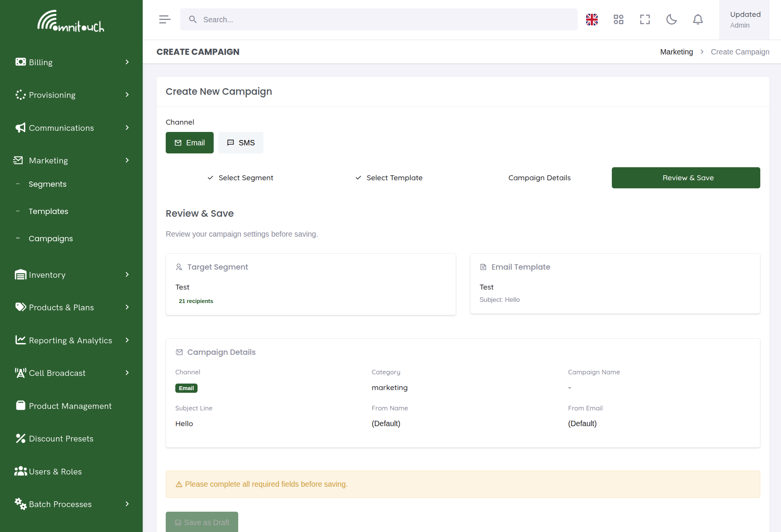Click the Product Management box icon
This screenshot has width=781, height=532.
20,405
